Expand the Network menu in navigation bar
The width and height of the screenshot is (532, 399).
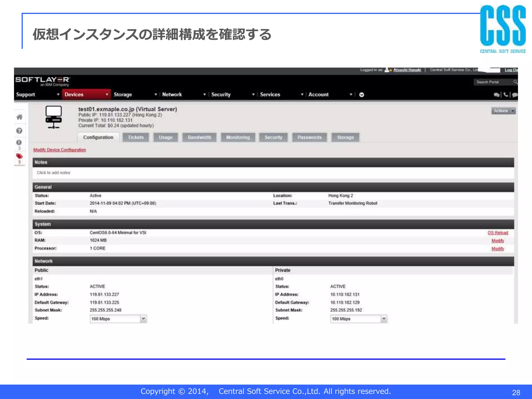[184, 95]
